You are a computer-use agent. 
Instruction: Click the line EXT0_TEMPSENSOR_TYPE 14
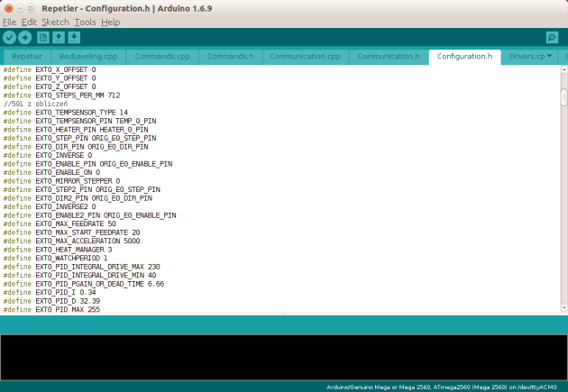tap(66, 113)
